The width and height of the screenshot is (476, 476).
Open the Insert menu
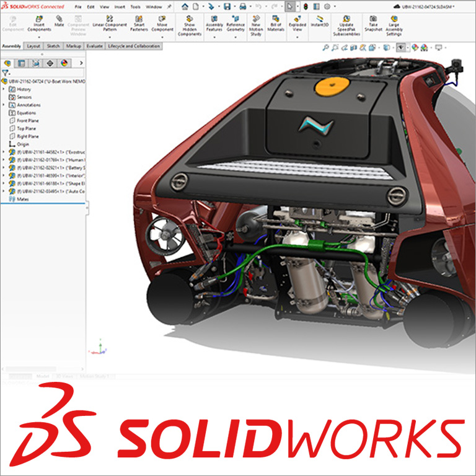119,7
